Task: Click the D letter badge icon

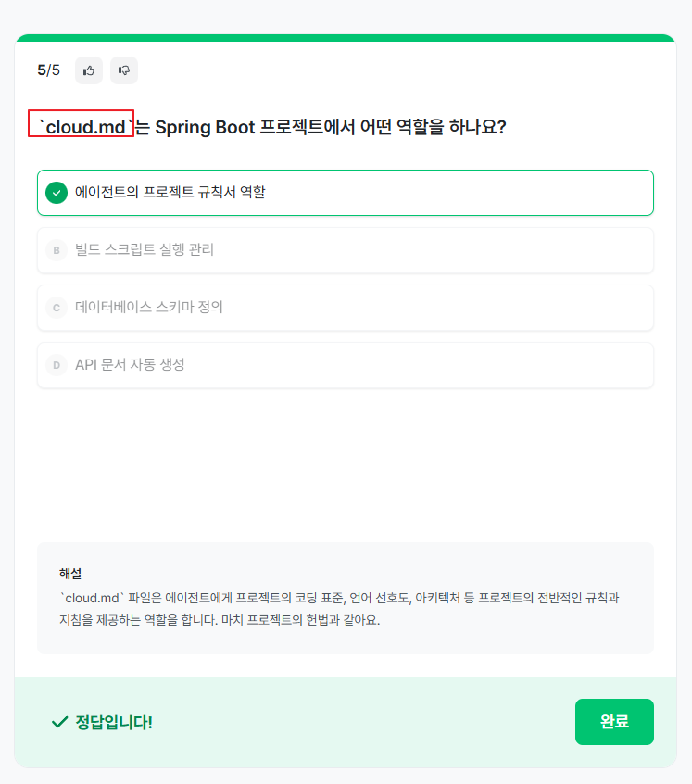Action: click(57, 365)
